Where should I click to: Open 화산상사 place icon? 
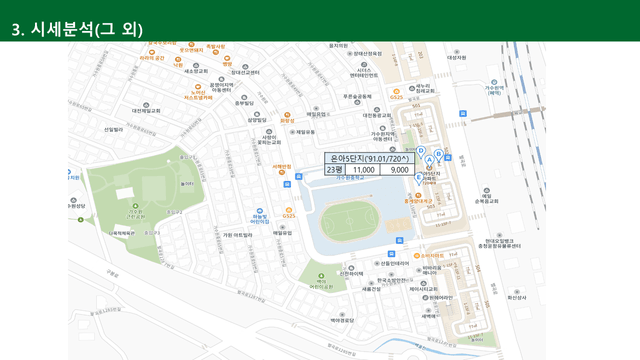[517, 292]
